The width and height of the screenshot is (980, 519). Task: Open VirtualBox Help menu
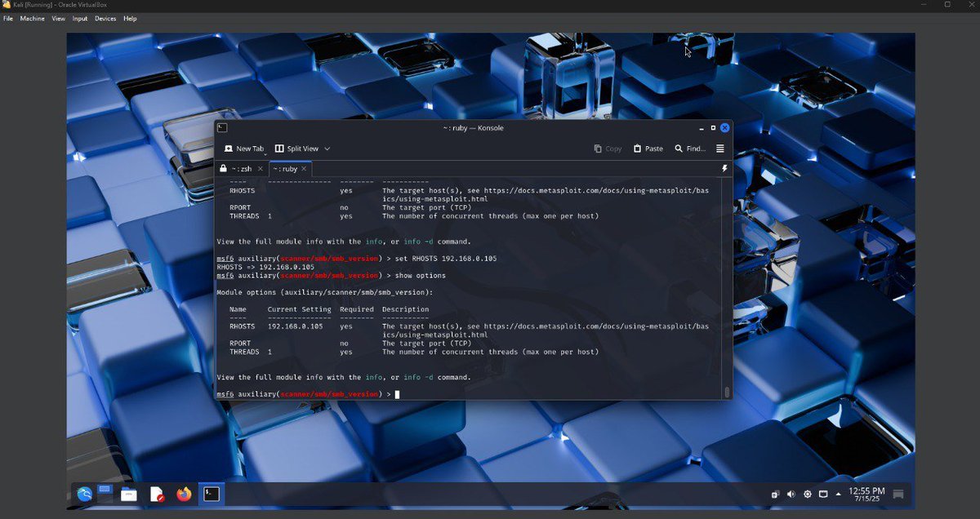click(130, 18)
